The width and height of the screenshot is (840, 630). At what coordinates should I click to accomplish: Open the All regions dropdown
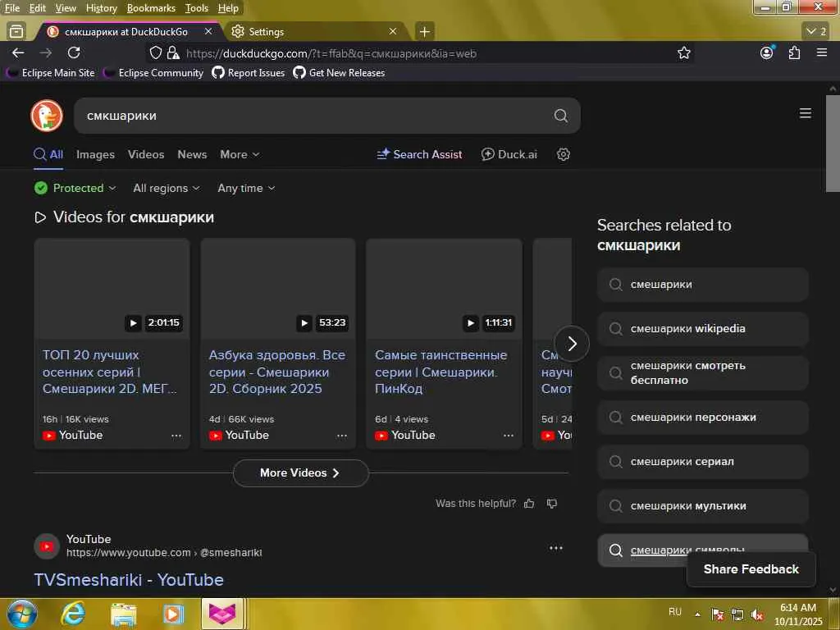(x=166, y=188)
